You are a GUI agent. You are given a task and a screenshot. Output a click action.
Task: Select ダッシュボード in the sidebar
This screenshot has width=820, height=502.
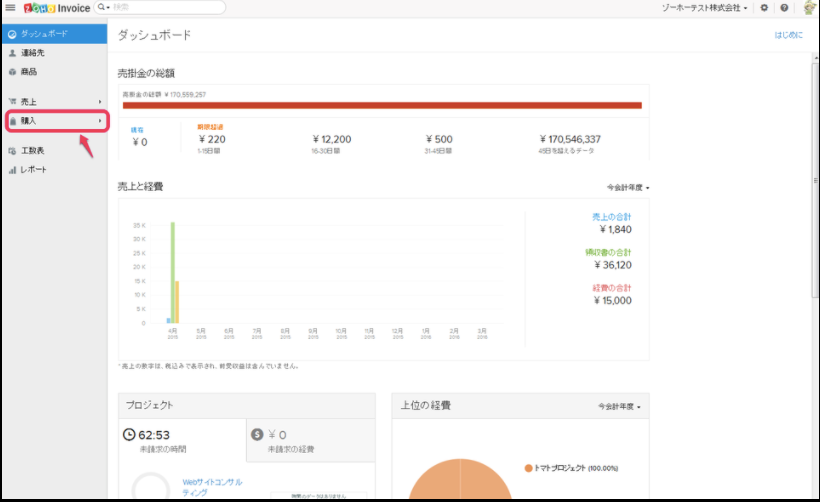point(55,33)
